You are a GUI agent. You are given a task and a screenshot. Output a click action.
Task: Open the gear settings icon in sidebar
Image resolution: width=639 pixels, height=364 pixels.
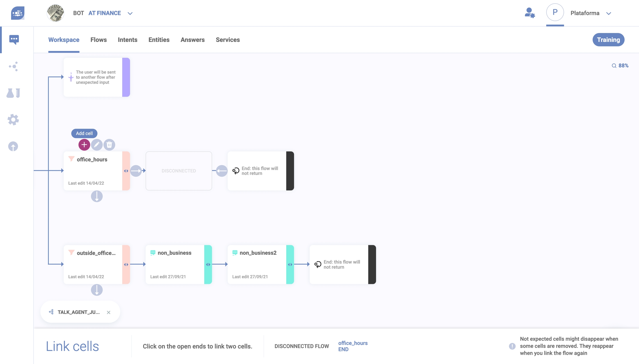pyautogui.click(x=13, y=120)
